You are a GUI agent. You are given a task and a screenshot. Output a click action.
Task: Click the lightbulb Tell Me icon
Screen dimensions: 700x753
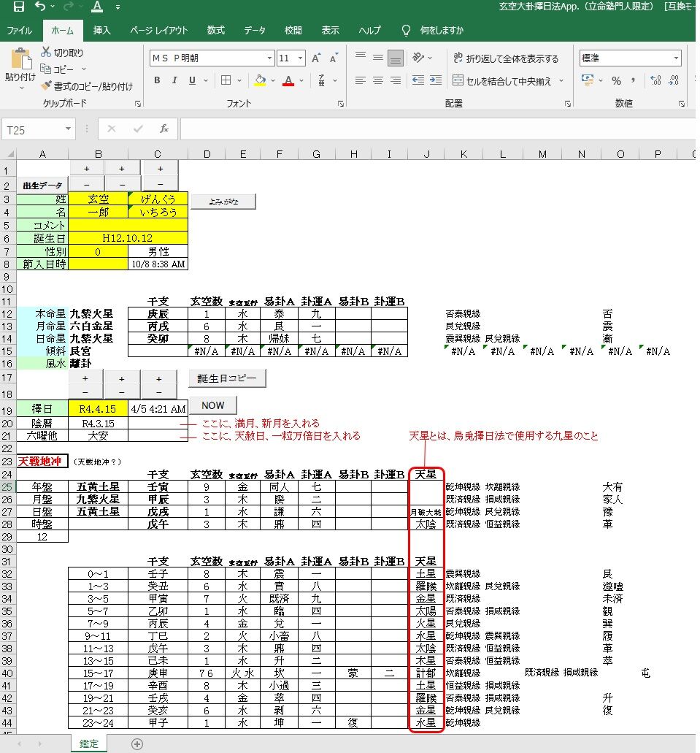[x=406, y=30]
